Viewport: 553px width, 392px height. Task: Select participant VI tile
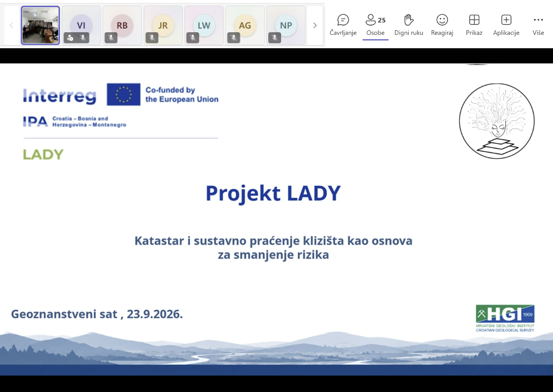point(81,26)
